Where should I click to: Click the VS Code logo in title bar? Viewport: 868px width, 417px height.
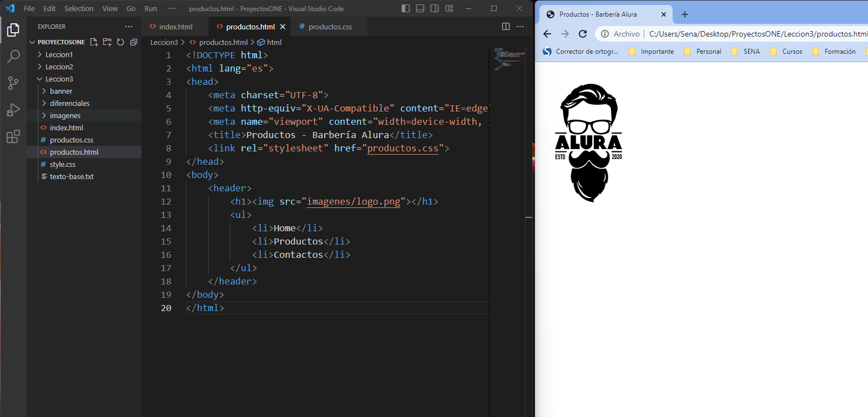(10, 8)
